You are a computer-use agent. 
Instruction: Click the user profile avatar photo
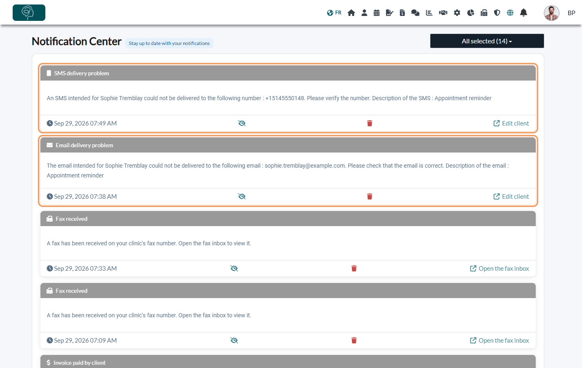(x=552, y=13)
